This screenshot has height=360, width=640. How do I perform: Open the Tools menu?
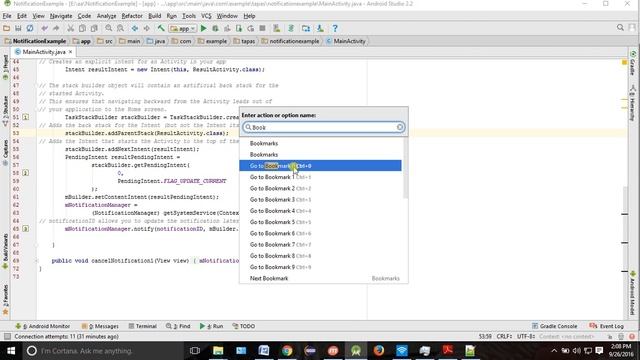pos(189,16)
